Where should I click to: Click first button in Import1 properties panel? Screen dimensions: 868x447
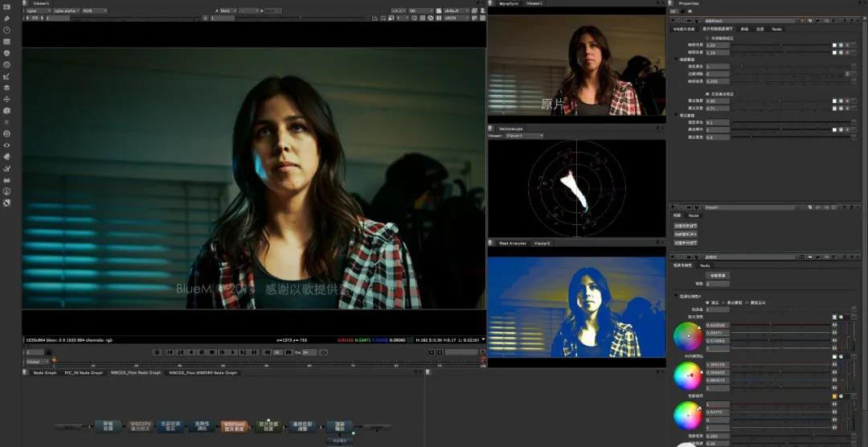tap(686, 226)
